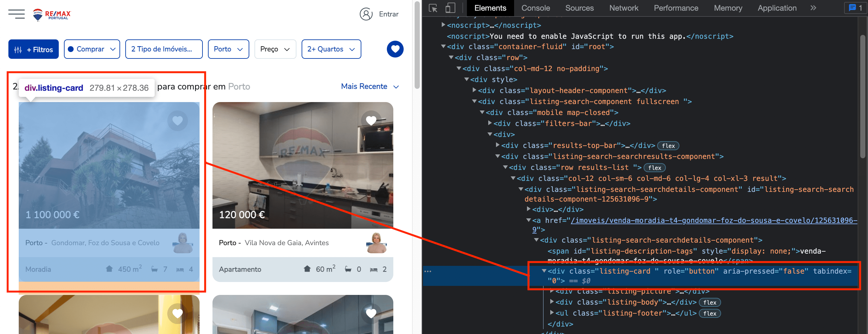Click the flex badge on listing-body
The width and height of the screenshot is (868, 334).
(x=709, y=302)
